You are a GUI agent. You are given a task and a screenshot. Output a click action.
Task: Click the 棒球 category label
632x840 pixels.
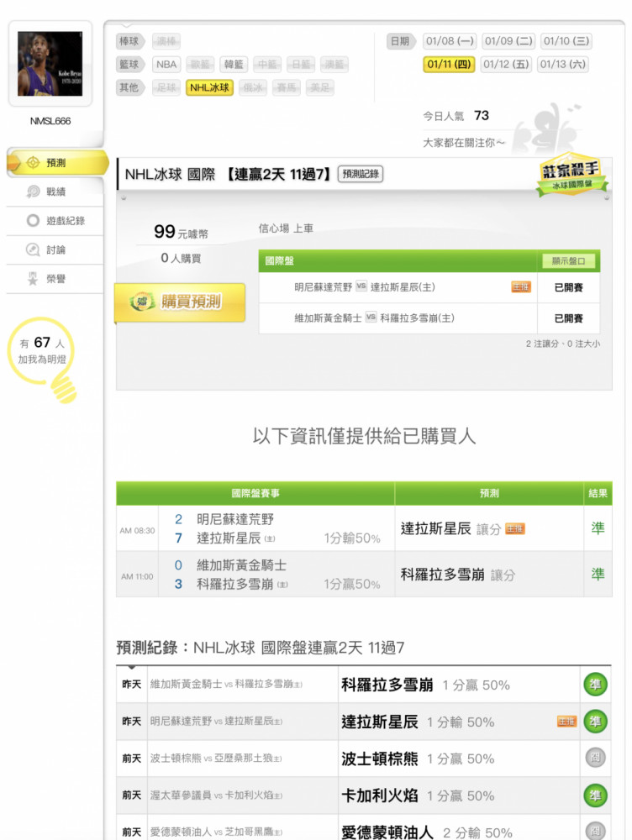click(129, 41)
